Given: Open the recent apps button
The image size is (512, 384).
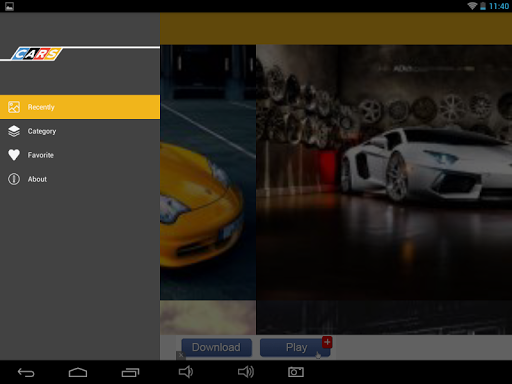Looking at the screenshot, I should pos(130,372).
